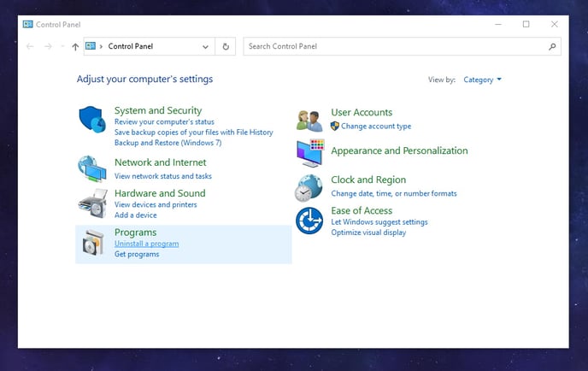The width and height of the screenshot is (588, 371).
Task: Click Control Panel icon in address bar
Action: (91, 46)
